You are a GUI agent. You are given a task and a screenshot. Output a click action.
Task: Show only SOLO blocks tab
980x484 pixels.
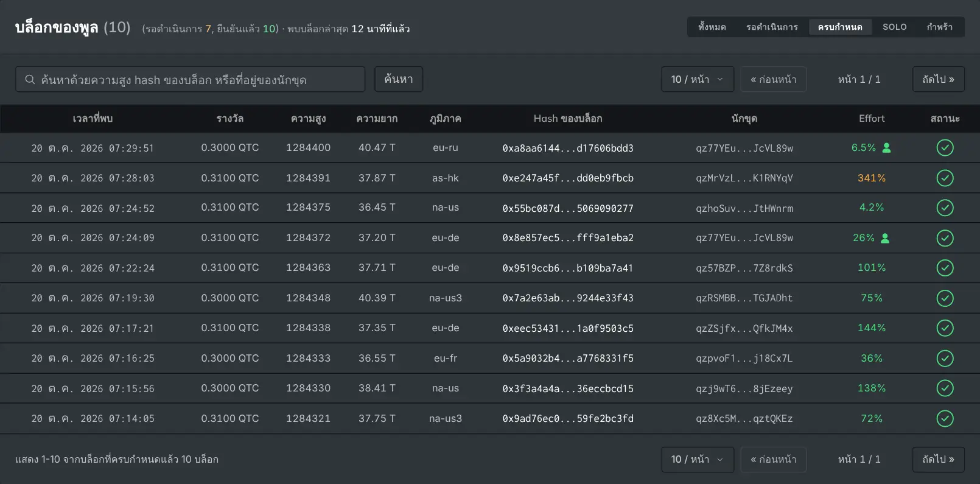pyautogui.click(x=895, y=27)
